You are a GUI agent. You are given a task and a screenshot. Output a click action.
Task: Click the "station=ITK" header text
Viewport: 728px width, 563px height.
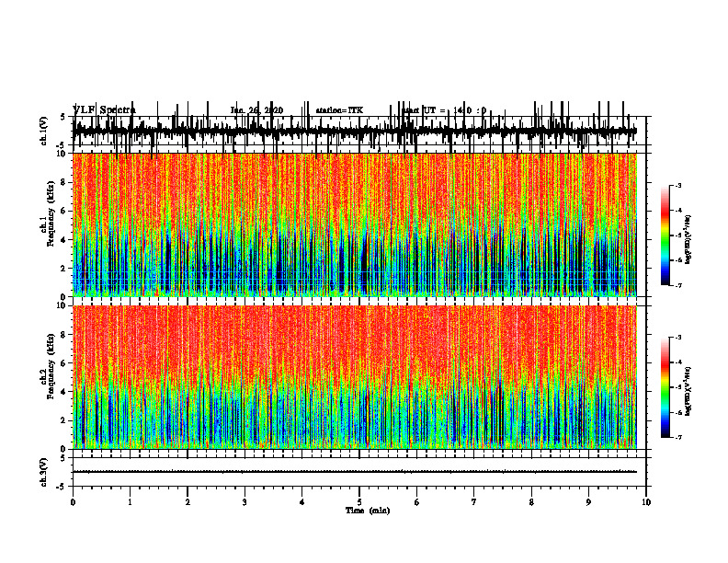pyautogui.click(x=339, y=110)
